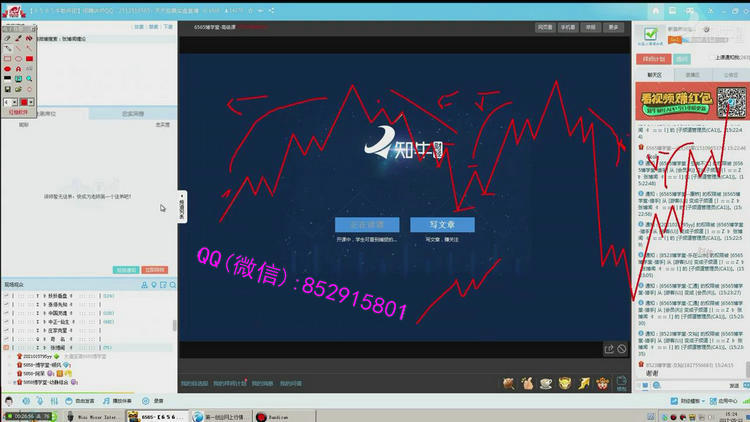The image size is (750, 422).
Task: Click the 网页版 button above video
Action: pos(544,27)
